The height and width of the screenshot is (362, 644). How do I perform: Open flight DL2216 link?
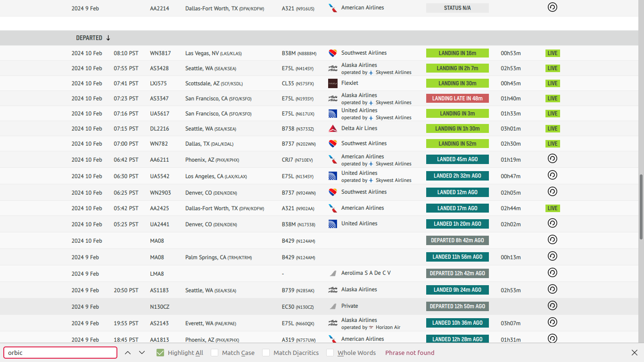[159, 129]
